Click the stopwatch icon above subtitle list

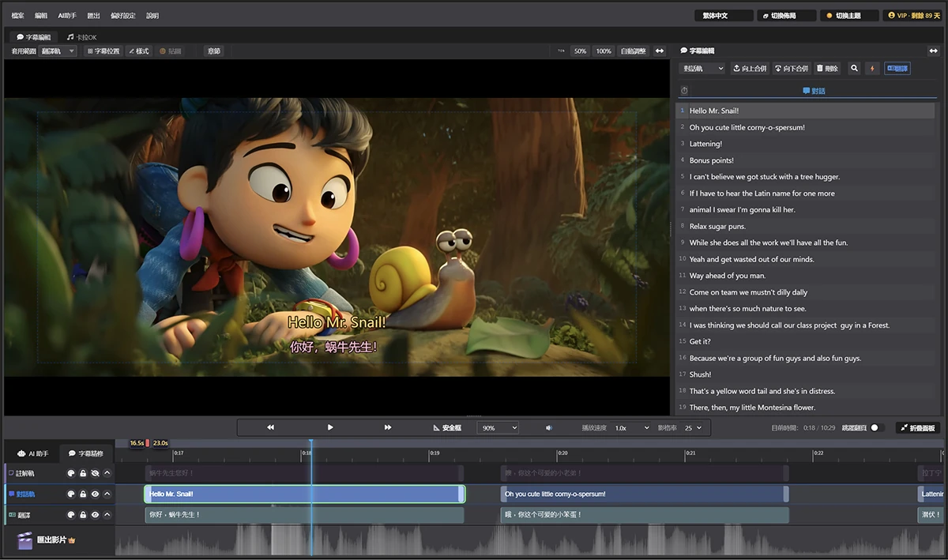(x=684, y=91)
